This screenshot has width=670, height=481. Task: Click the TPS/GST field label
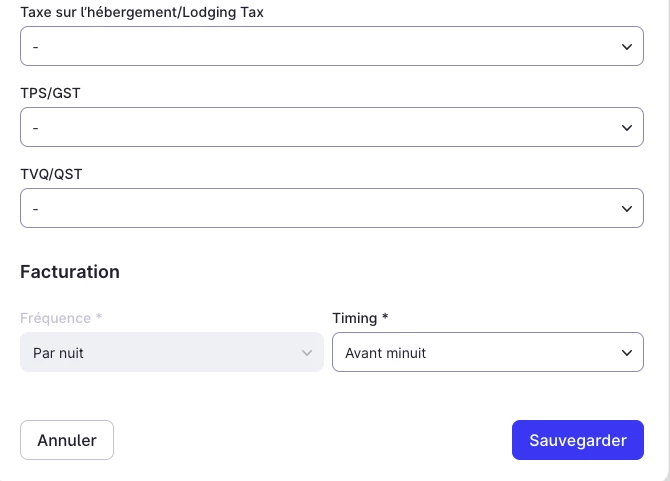[x=51, y=93]
